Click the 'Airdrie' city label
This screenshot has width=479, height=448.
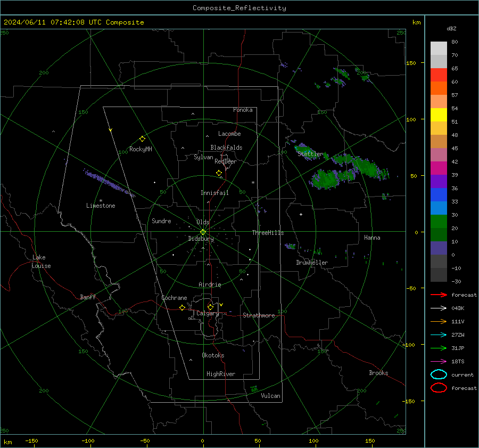point(210,284)
